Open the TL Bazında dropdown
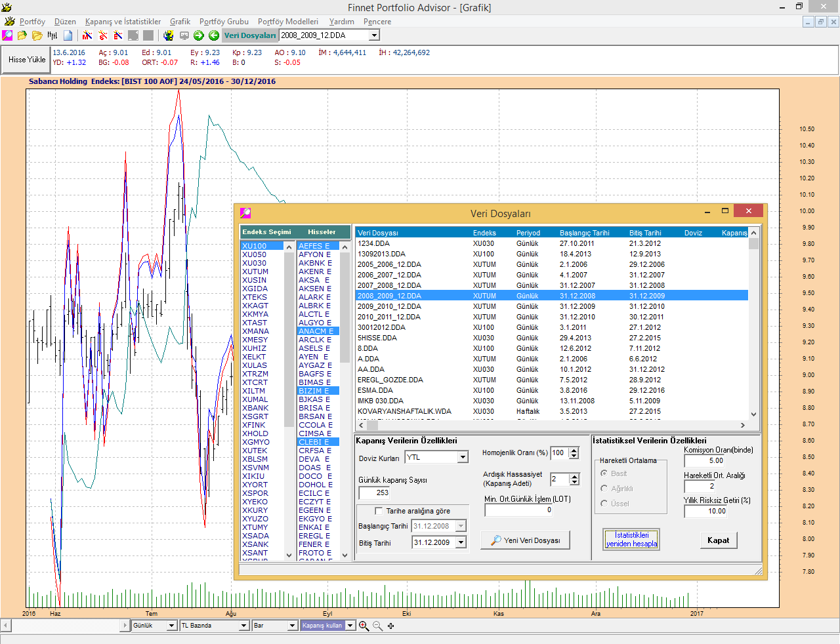The image size is (840, 644). [245, 626]
